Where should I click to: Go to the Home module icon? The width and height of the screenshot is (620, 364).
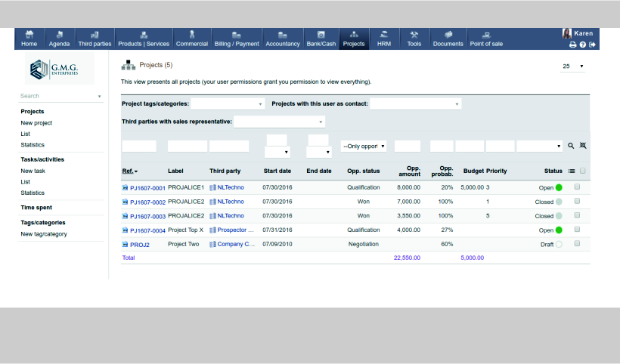click(x=29, y=35)
